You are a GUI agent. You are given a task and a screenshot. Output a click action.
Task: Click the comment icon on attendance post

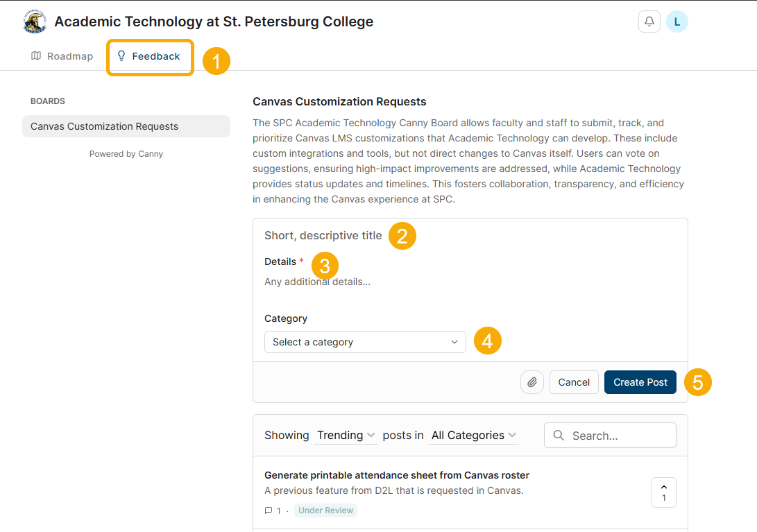click(x=269, y=510)
